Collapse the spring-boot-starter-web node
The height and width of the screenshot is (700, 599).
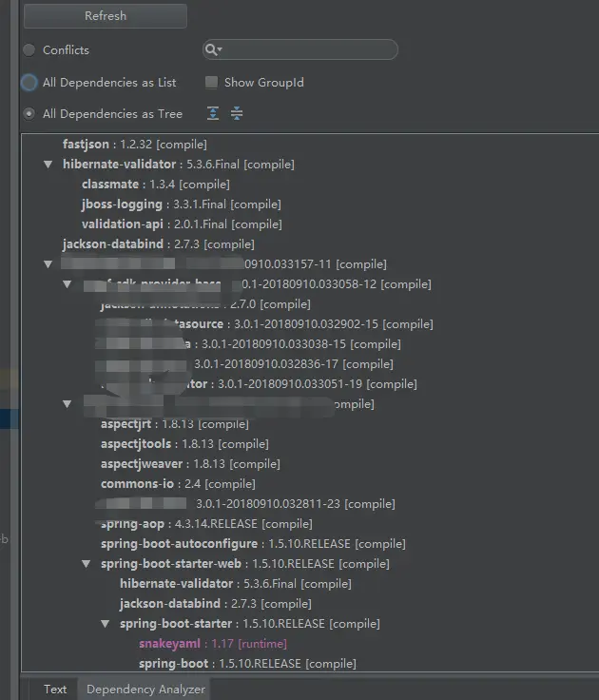[x=87, y=564]
